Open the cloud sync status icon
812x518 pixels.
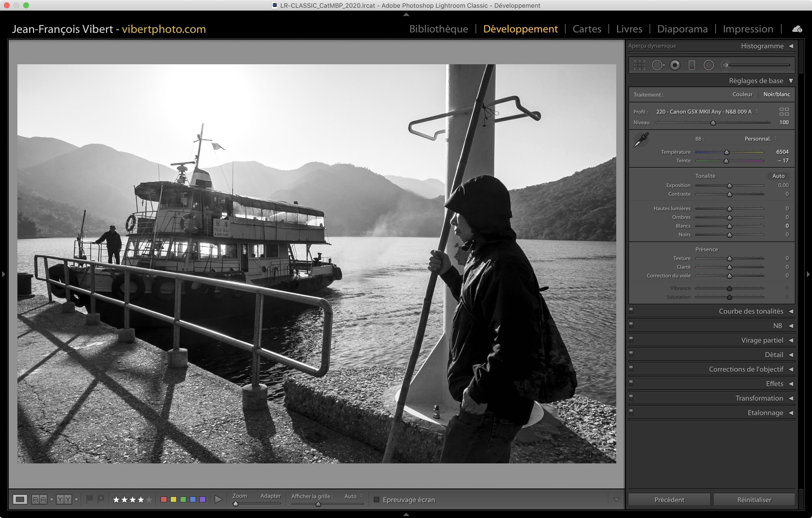797,29
